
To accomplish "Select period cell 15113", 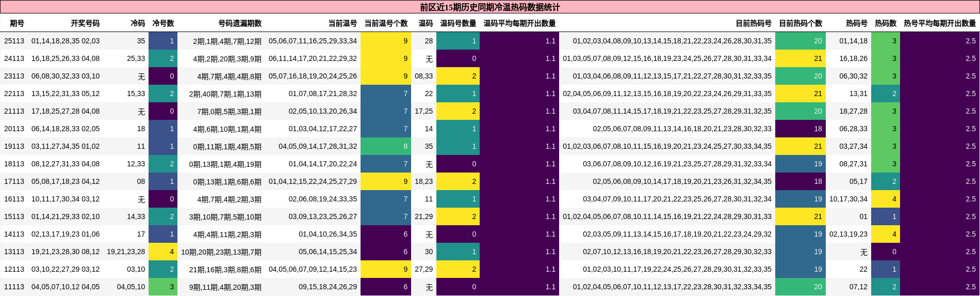I will point(14,216).
